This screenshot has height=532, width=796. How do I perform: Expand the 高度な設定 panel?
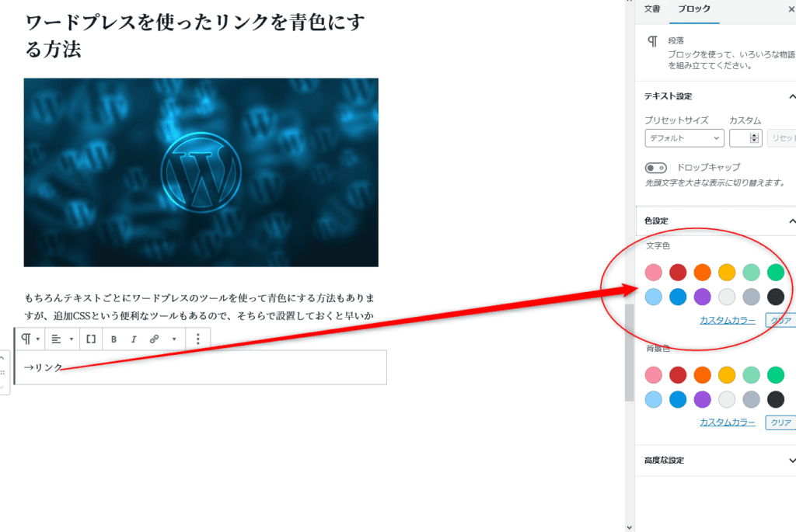click(x=716, y=460)
